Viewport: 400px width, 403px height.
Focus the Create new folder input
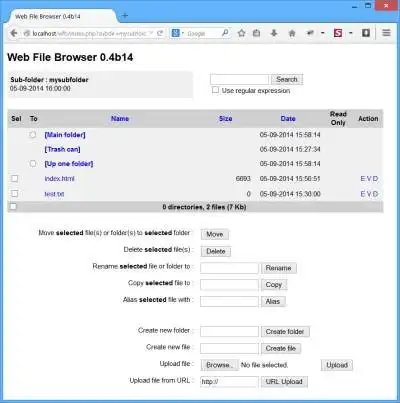coord(229,332)
